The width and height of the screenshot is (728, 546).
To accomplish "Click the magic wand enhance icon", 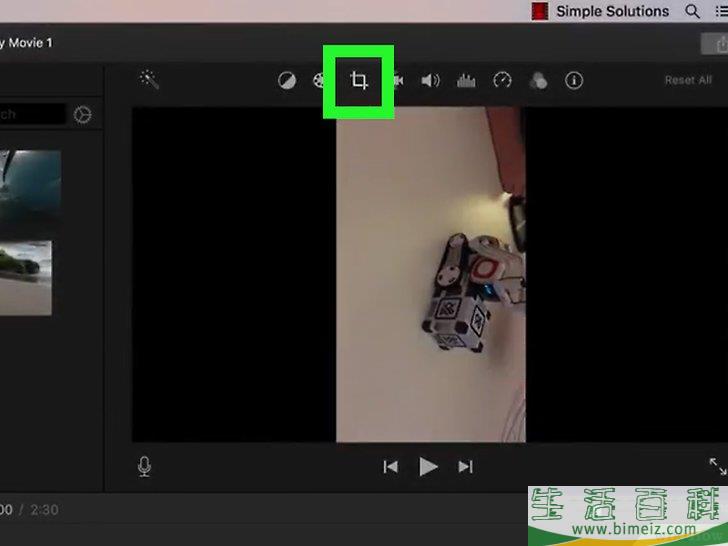I will coord(150,80).
